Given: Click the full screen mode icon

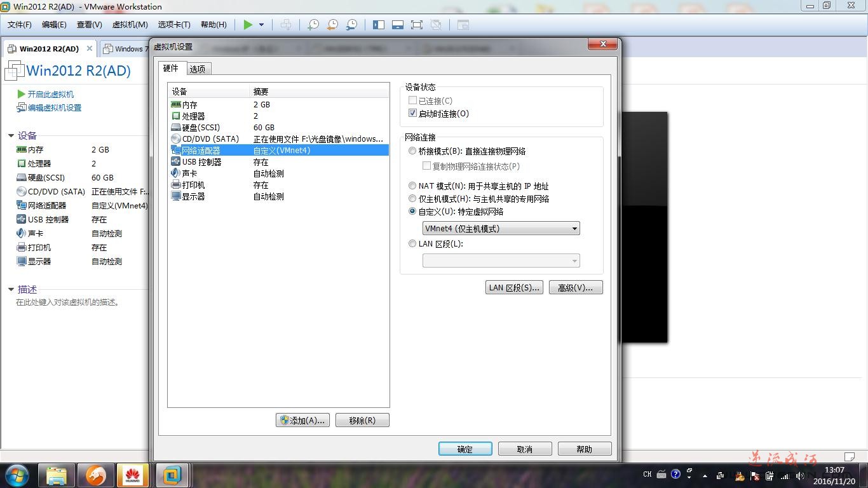Looking at the screenshot, I should [x=417, y=25].
